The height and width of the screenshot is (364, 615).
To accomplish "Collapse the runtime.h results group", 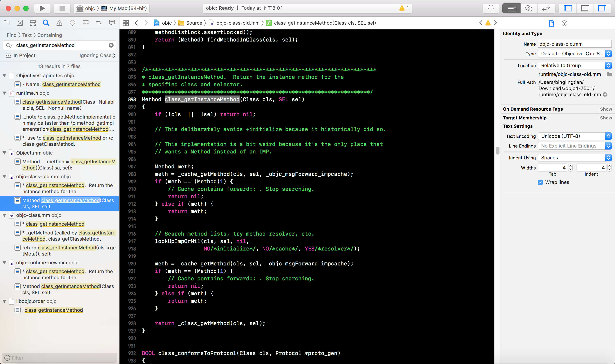I will pos(4,93).
